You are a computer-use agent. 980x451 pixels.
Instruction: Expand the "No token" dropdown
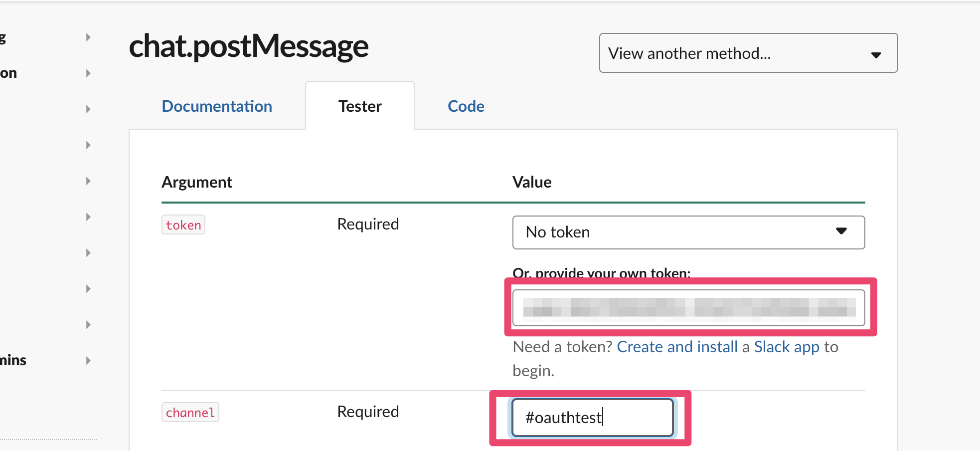click(688, 232)
